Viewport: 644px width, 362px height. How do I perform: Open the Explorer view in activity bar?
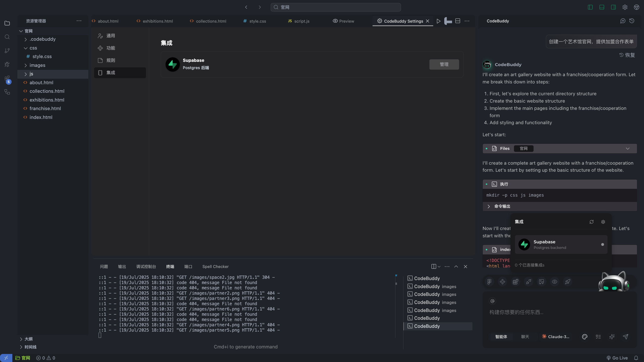(7, 23)
